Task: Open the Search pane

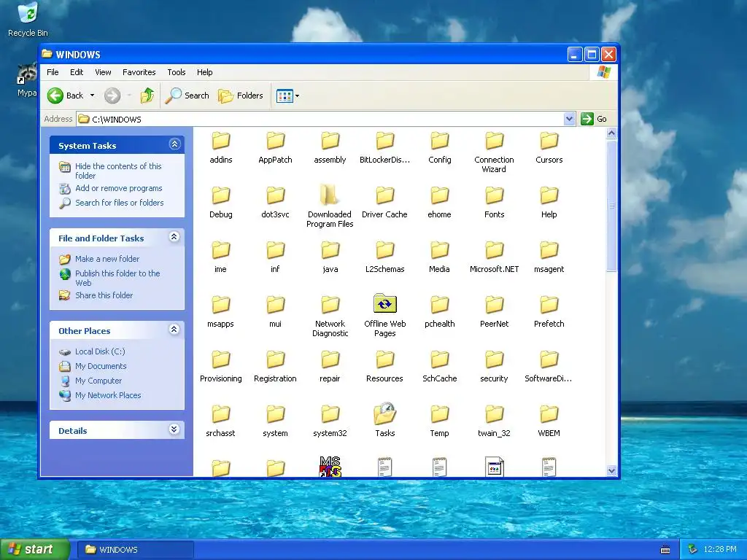Action: (x=187, y=96)
